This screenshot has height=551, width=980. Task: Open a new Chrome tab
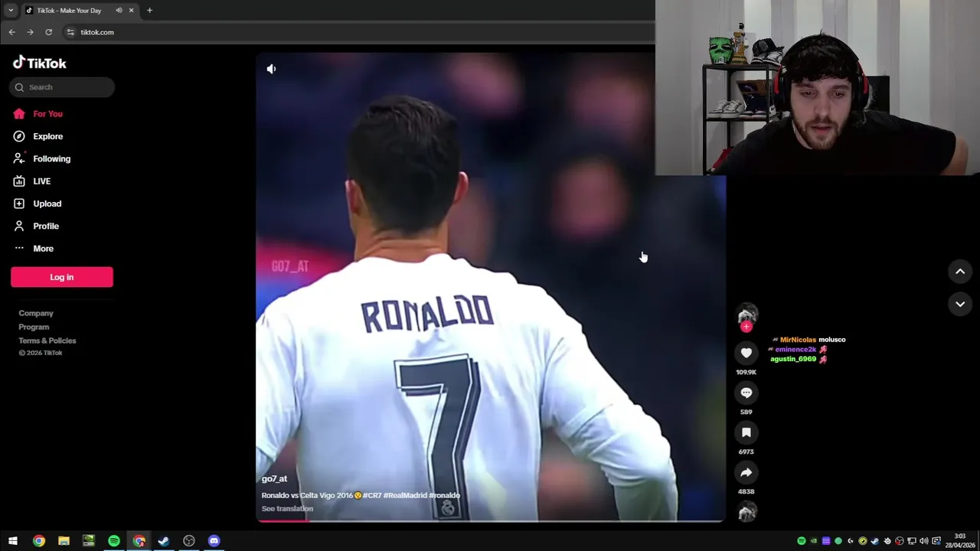(x=149, y=11)
